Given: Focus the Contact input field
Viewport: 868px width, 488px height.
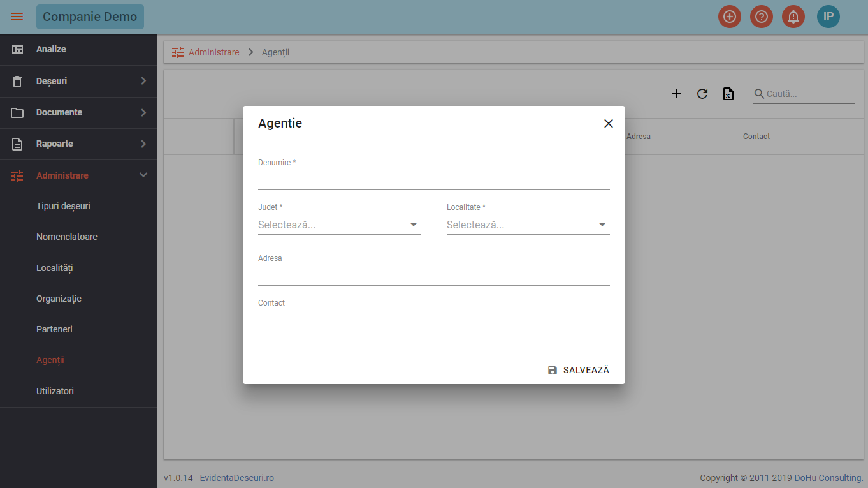Looking at the screenshot, I should 434,321.
